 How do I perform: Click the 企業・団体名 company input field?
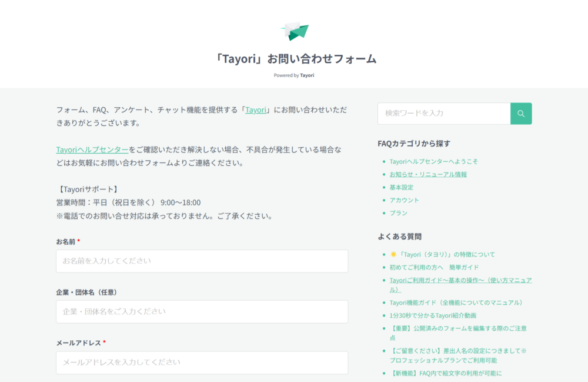click(202, 311)
